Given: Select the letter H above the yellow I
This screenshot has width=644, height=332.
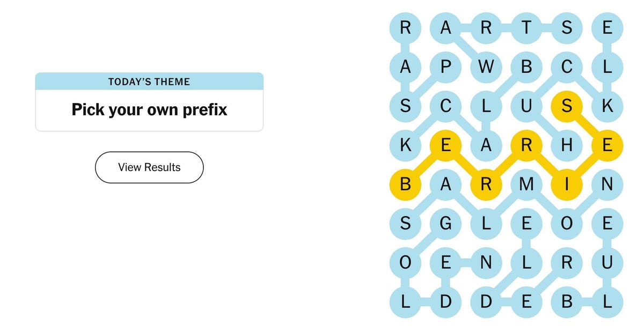Looking at the screenshot, I should point(567,145).
